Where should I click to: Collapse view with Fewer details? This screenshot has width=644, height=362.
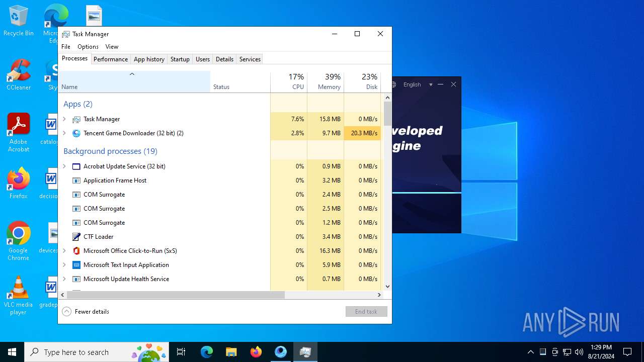[86, 312]
